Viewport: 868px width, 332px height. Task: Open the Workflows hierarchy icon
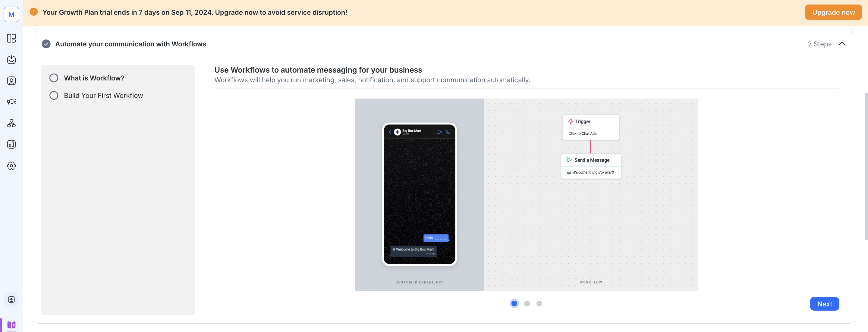[11, 123]
